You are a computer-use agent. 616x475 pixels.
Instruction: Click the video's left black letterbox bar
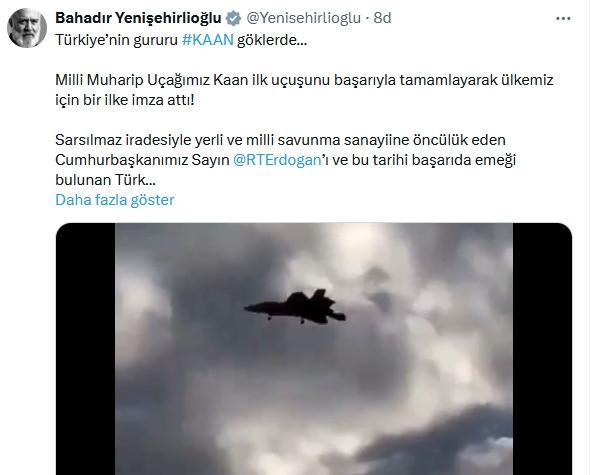tap(86, 349)
